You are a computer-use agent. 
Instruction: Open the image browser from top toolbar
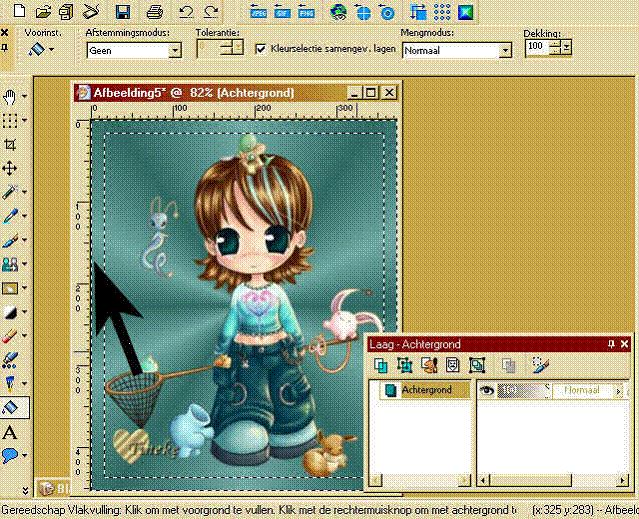pos(66,11)
